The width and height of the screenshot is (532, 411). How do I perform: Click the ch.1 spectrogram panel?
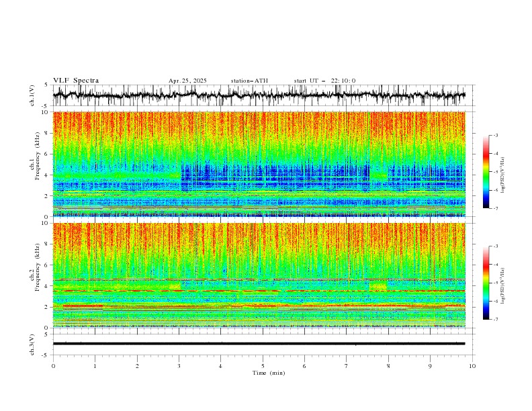[x=259, y=164]
